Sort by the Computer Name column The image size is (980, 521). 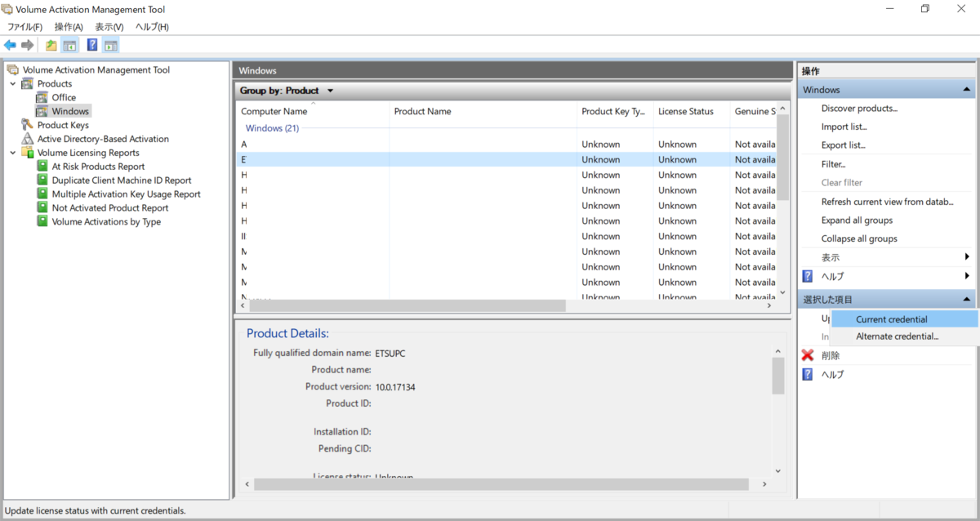tap(313, 112)
